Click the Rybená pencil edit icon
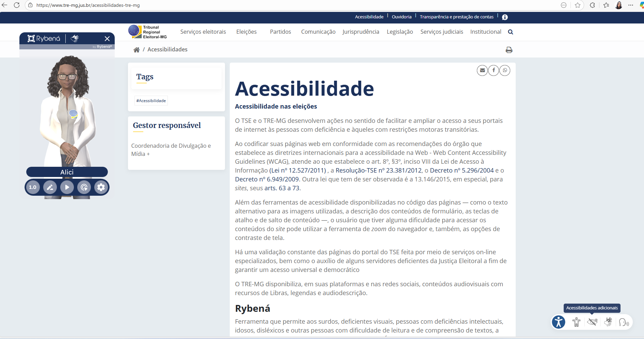Viewport: 644px width, 339px height. pos(50,187)
